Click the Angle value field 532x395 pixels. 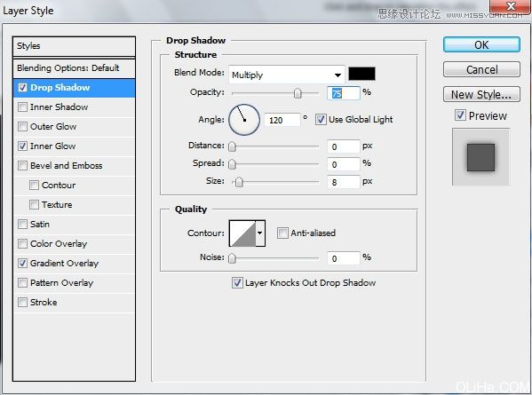pos(282,120)
